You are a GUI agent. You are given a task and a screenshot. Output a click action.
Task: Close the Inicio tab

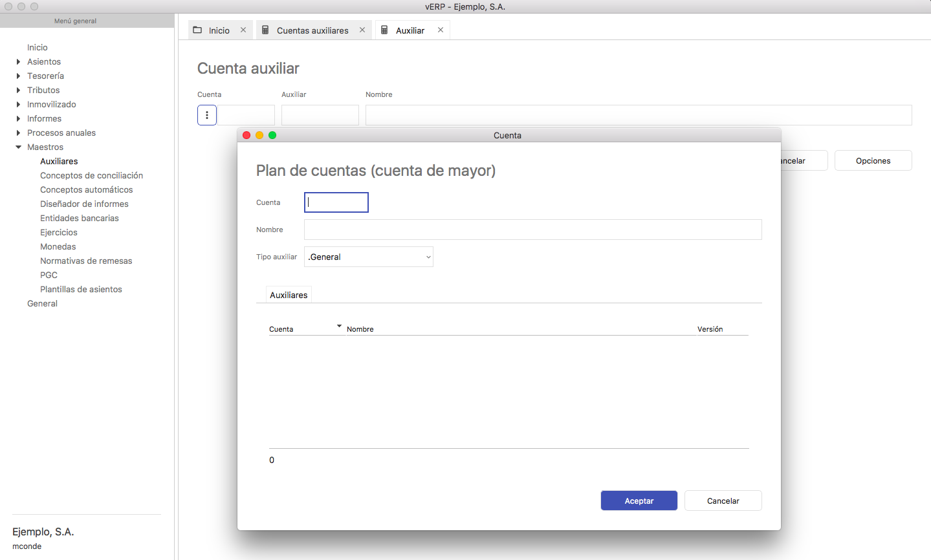coord(243,30)
